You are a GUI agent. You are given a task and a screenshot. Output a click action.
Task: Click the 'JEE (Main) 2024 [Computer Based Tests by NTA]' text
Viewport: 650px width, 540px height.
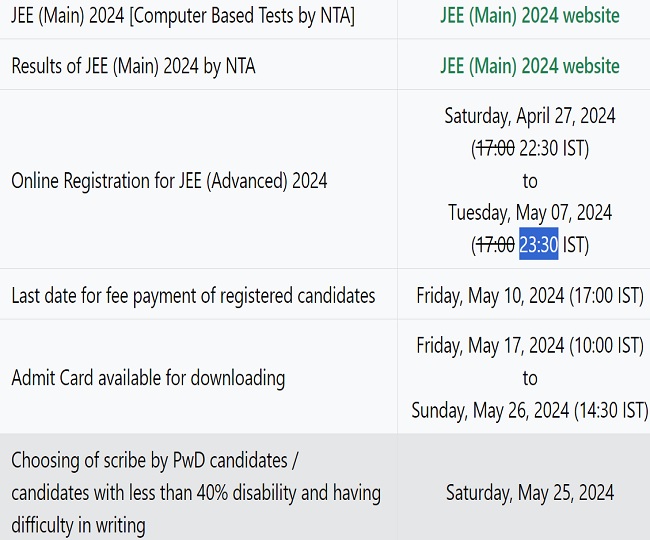183,16
